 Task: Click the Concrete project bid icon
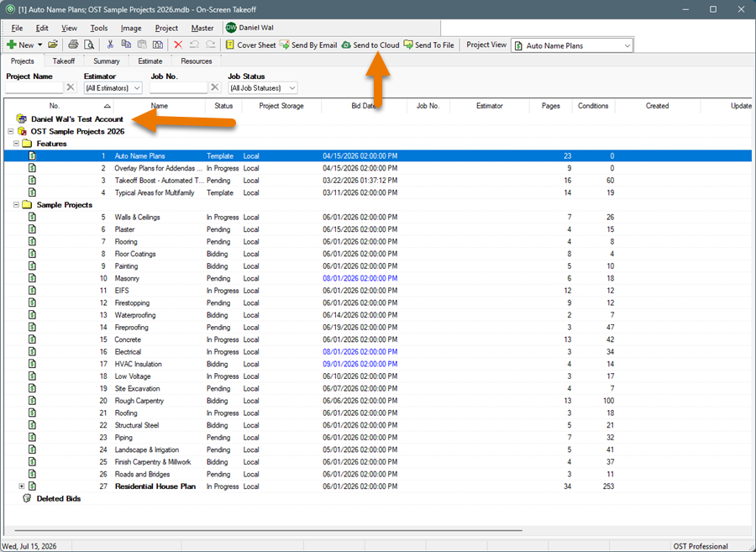pos(32,339)
